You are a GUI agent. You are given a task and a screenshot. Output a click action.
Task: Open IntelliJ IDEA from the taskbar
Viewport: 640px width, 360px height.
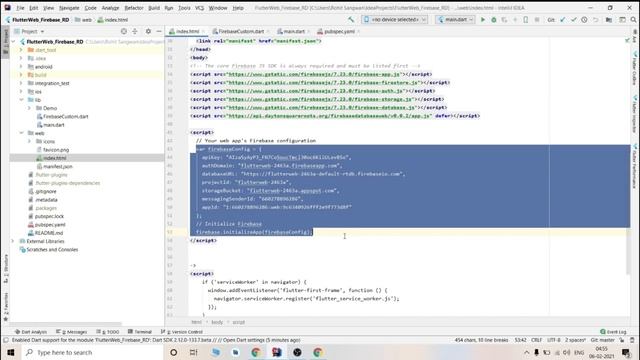[x=277, y=352]
